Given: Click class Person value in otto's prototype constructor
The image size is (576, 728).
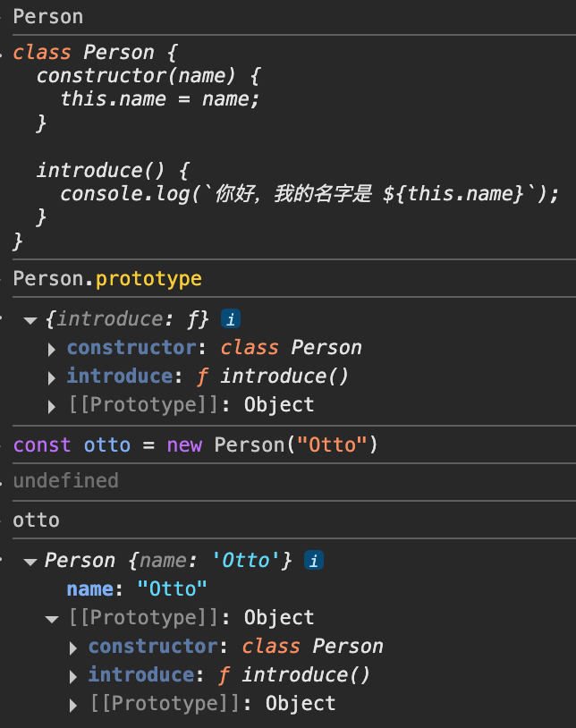Looking at the screenshot, I should click(312, 646).
